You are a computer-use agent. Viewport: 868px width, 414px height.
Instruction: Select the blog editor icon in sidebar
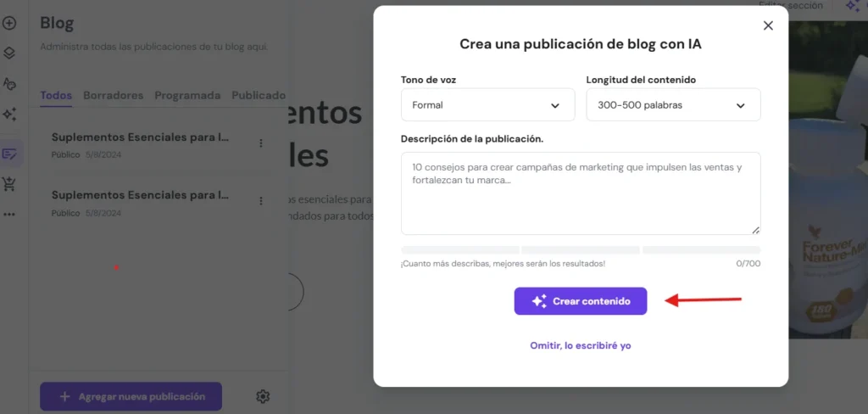(10, 154)
